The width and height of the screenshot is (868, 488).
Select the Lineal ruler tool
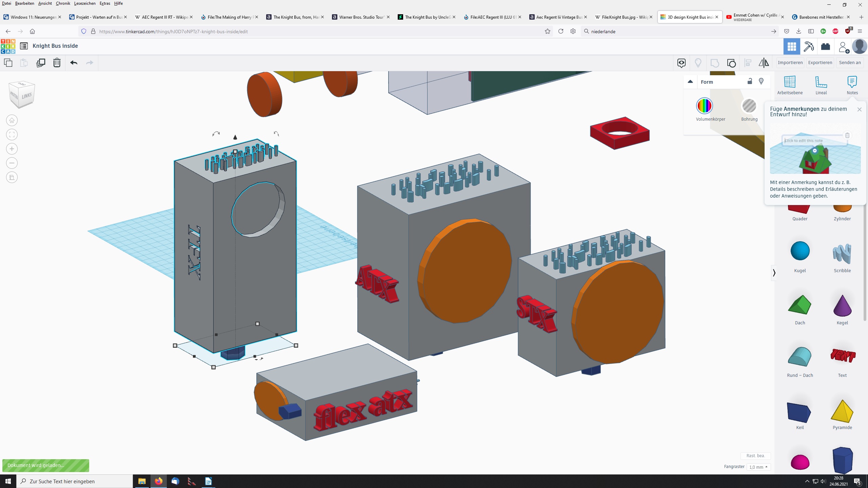(x=821, y=85)
